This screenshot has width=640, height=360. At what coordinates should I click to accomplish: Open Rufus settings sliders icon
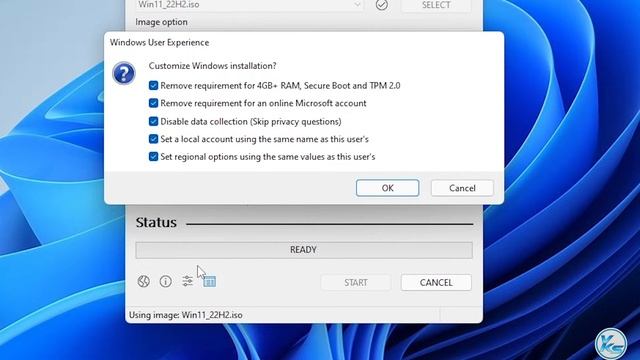point(187,281)
